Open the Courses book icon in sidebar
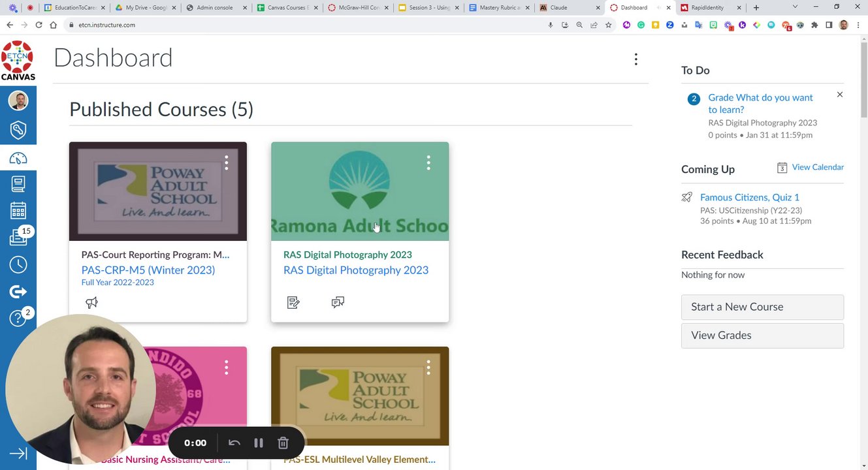Image resolution: width=868 pixels, height=470 pixels. [x=18, y=184]
